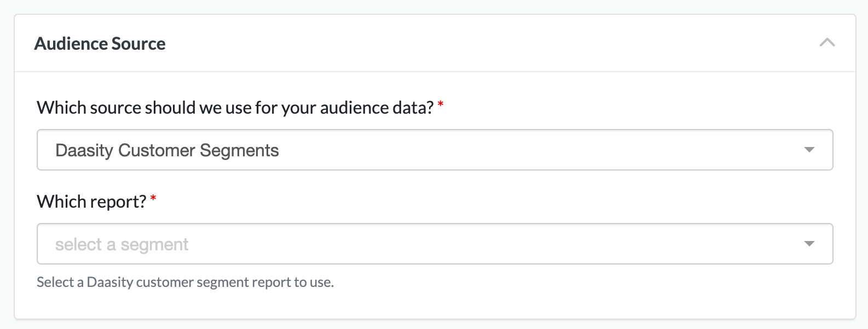
Task: Click the 'select a segment' placeholder text
Action: 121,244
